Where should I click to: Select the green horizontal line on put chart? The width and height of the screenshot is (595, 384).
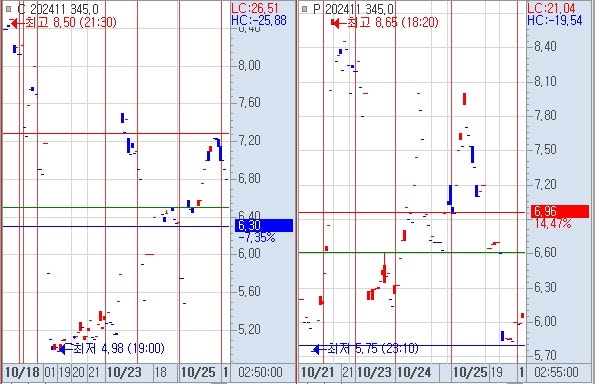click(412, 252)
